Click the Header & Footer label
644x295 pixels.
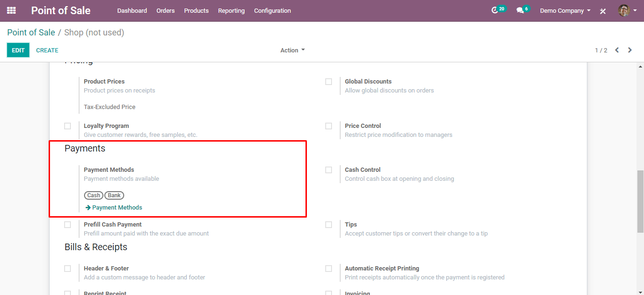click(x=106, y=269)
